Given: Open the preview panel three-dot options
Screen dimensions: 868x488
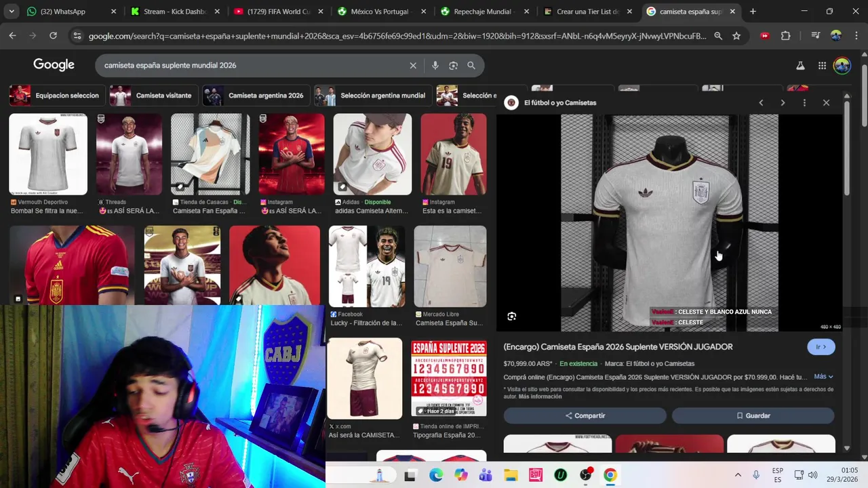Looking at the screenshot, I should click(804, 103).
